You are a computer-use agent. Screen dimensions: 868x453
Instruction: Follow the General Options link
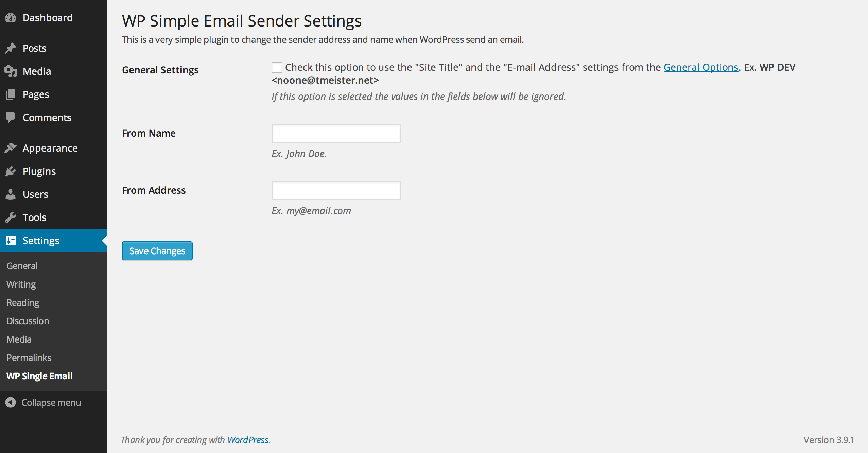coord(701,67)
